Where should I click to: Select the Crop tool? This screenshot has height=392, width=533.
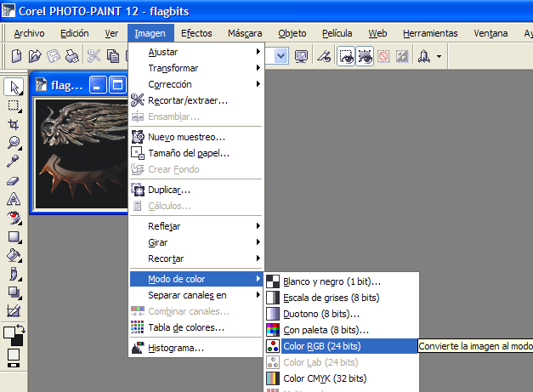(x=14, y=124)
